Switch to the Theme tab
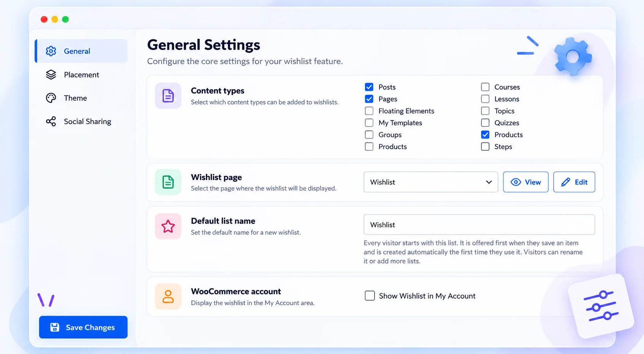Screen dimensions: 644x354 point(81,98)
